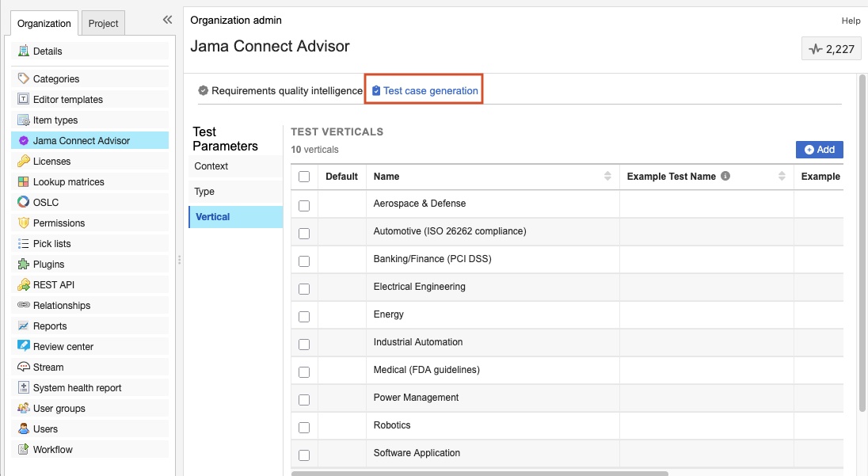868x476 pixels.
Task: Click the Lookup matrices grid icon
Action: click(24, 182)
